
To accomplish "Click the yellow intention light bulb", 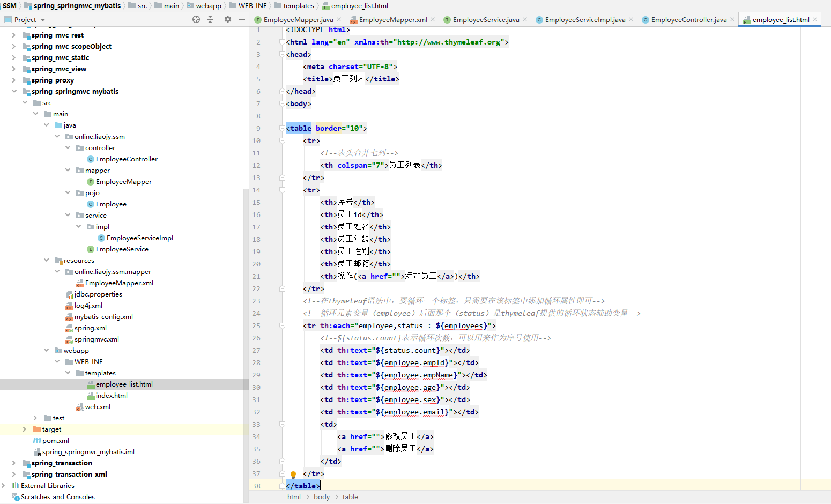I will coord(293,475).
